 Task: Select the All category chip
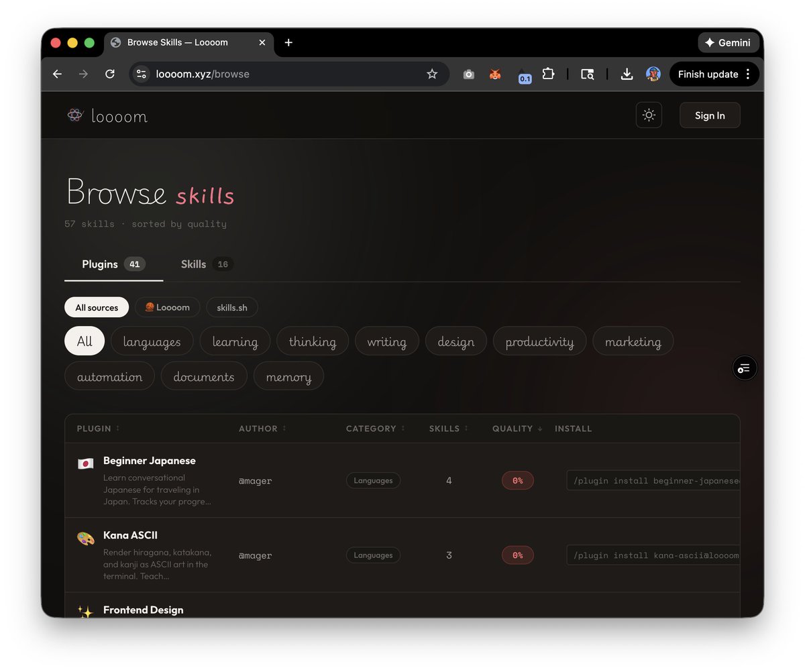[x=85, y=341]
